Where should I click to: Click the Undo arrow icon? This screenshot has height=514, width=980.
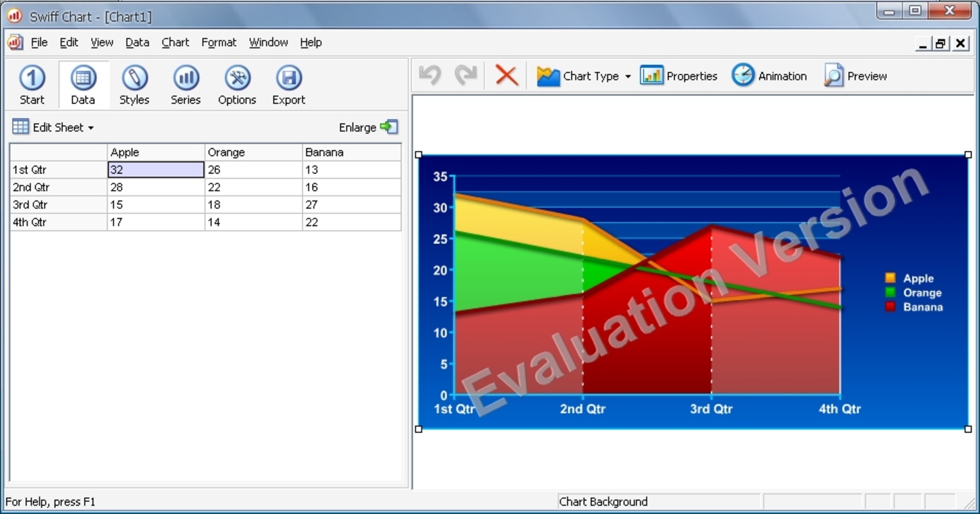(430, 75)
